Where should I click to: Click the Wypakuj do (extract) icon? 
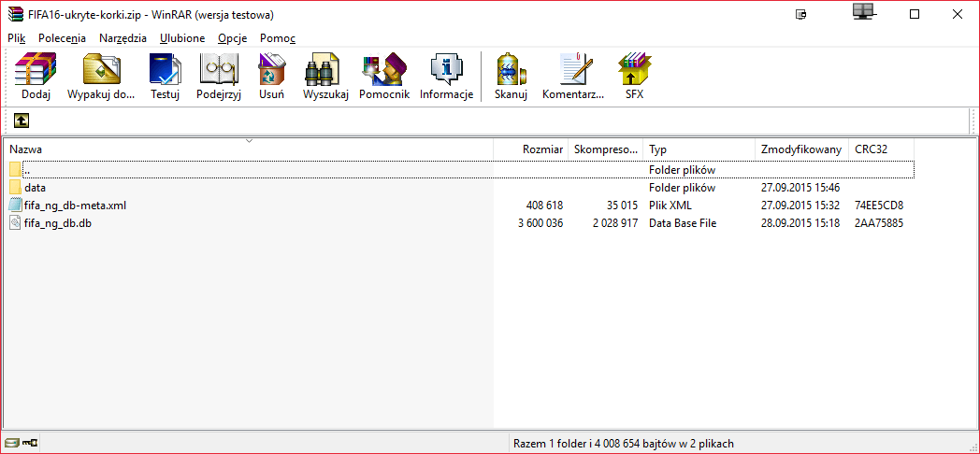click(x=102, y=77)
